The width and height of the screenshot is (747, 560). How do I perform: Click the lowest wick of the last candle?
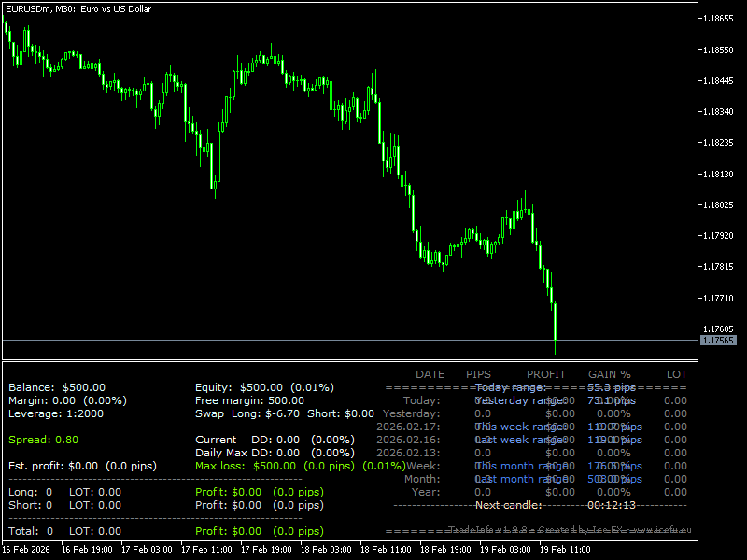tap(555, 347)
